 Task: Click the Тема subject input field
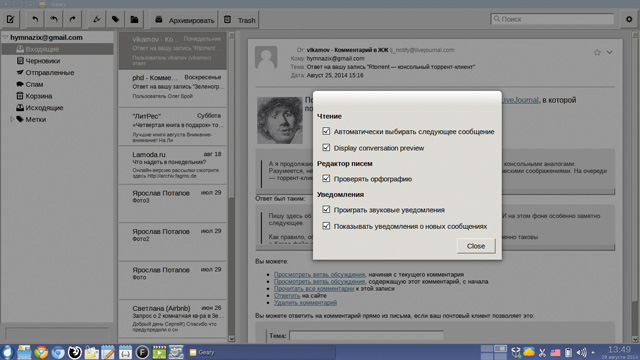[366, 336]
